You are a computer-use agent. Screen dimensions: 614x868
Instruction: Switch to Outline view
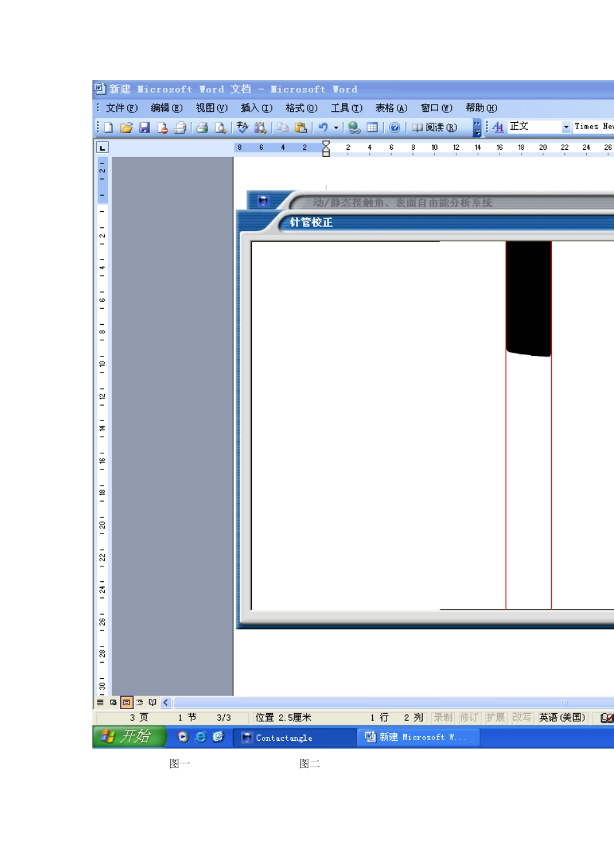tap(140, 703)
